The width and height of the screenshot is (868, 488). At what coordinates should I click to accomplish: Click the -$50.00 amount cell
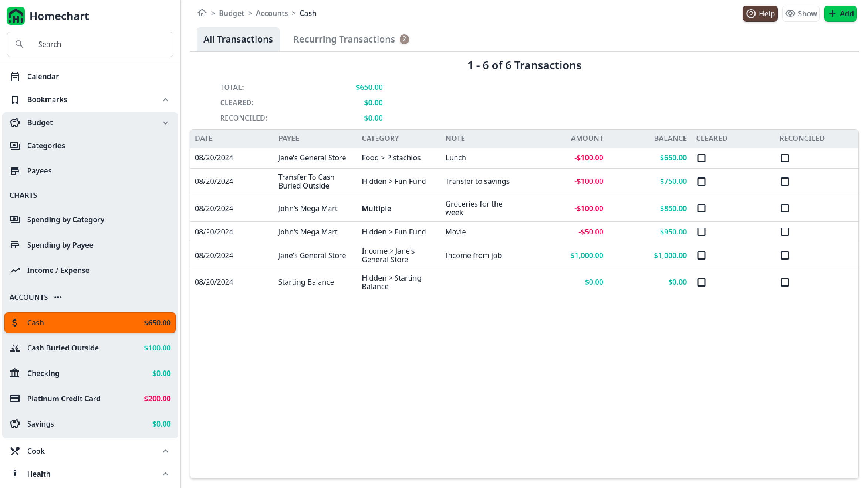[591, 232]
